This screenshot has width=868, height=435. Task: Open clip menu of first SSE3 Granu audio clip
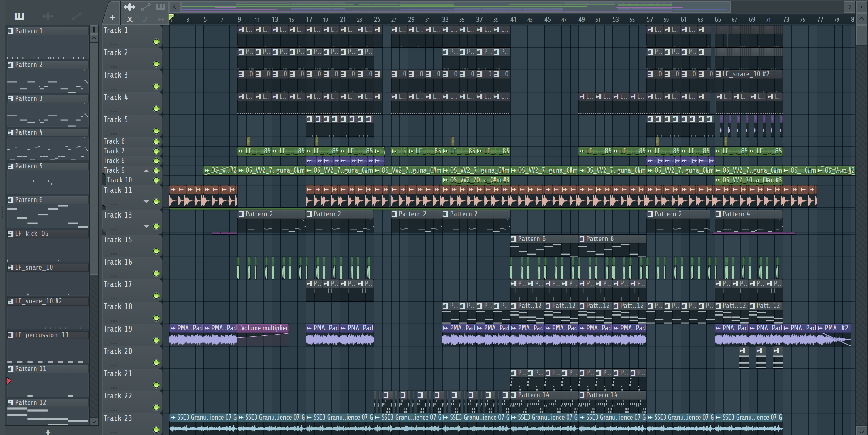pos(173,418)
